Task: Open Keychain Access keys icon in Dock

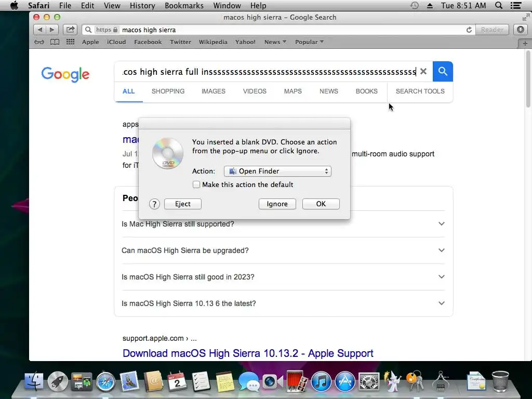Action: coord(416,381)
